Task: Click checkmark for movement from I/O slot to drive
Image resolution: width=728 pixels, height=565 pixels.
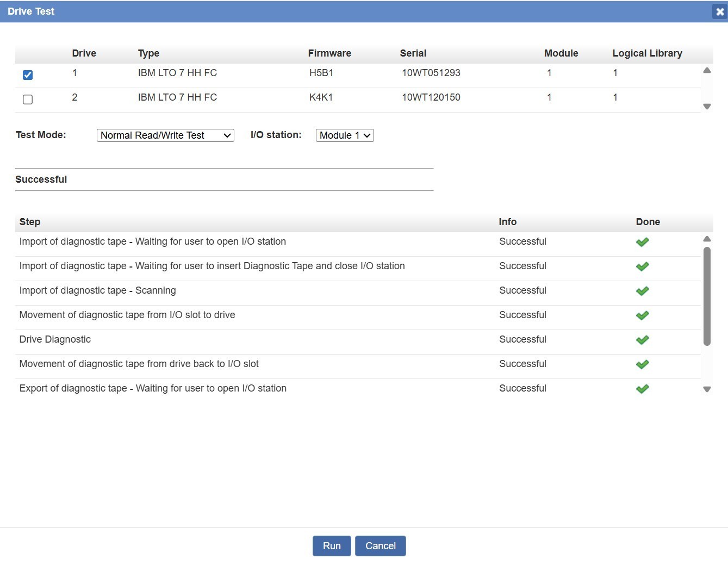Action: point(642,315)
